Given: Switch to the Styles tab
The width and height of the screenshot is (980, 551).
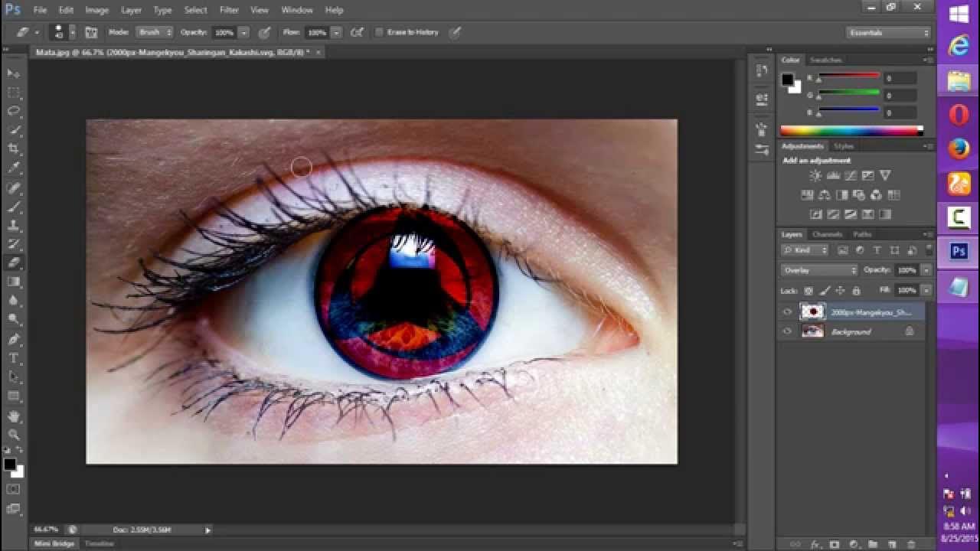Looking at the screenshot, I should click(844, 146).
